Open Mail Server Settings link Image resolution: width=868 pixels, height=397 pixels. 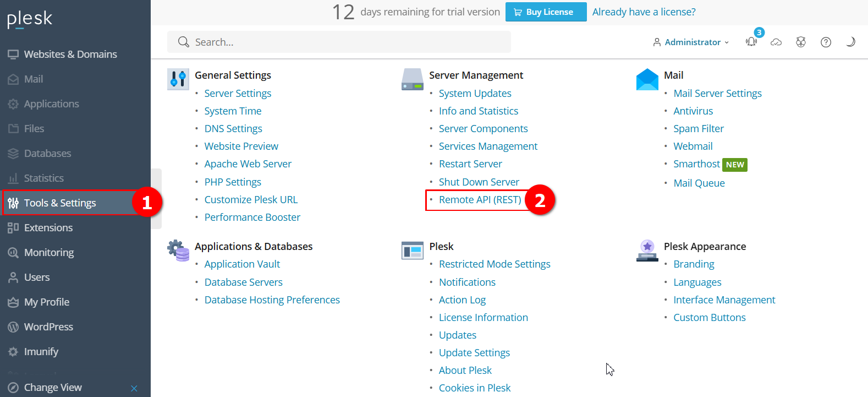pyautogui.click(x=718, y=93)
